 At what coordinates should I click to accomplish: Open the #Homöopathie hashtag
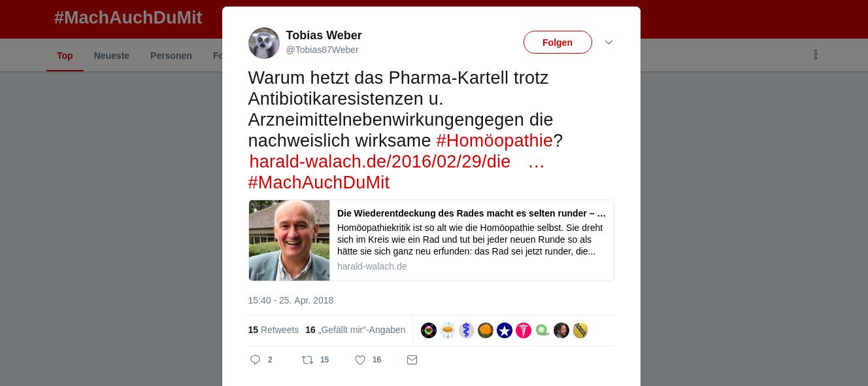tap(494, 141)
